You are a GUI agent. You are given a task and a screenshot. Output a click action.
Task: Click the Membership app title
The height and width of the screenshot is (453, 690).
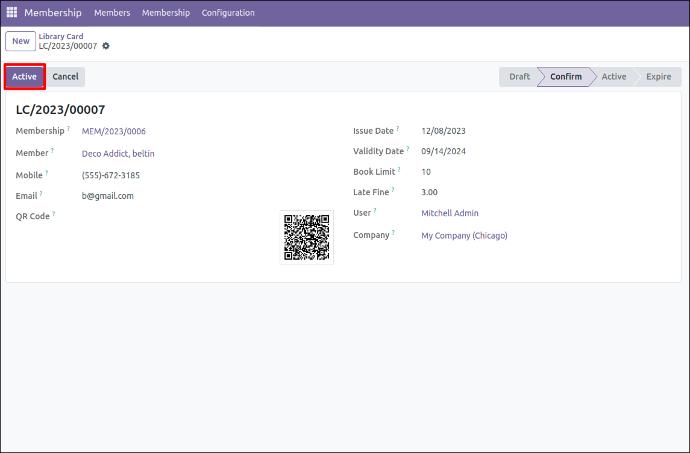(53, 13)
